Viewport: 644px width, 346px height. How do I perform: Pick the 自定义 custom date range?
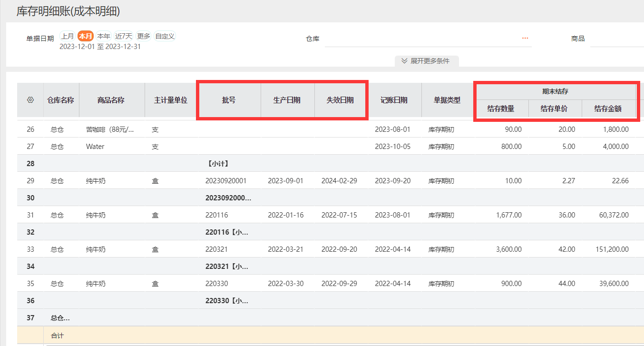[x=165, y=36]
